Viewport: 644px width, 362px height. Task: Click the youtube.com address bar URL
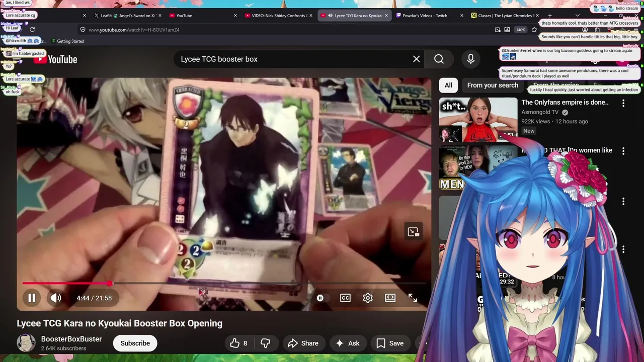[x=134, y=30]
